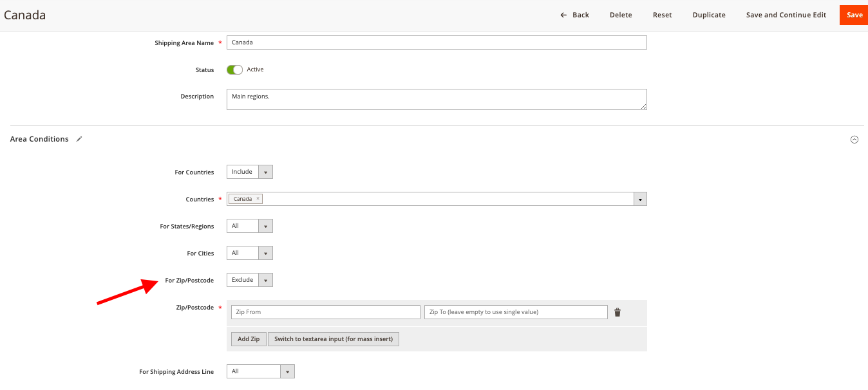Click the pencil edit icon next to Area Conditions
868x390 pixels.
coord(79,139)
